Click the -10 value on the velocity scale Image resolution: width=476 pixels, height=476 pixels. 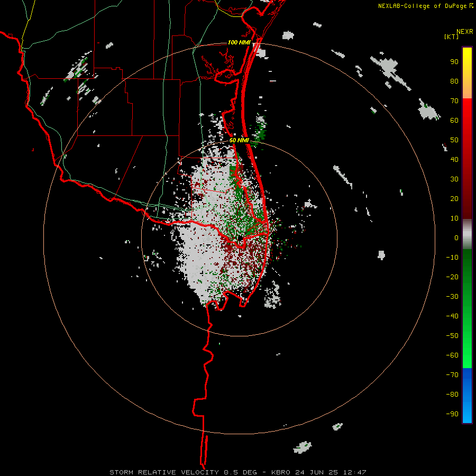tap(452, 258)
